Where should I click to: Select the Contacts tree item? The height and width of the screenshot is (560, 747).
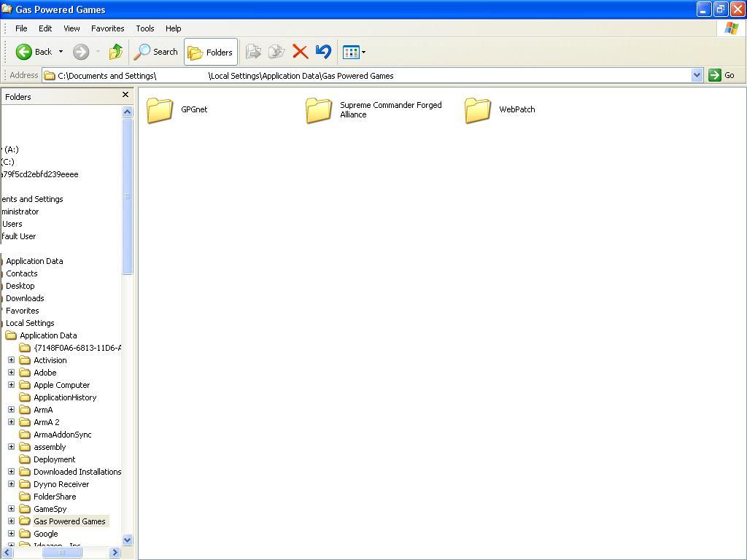21,273
